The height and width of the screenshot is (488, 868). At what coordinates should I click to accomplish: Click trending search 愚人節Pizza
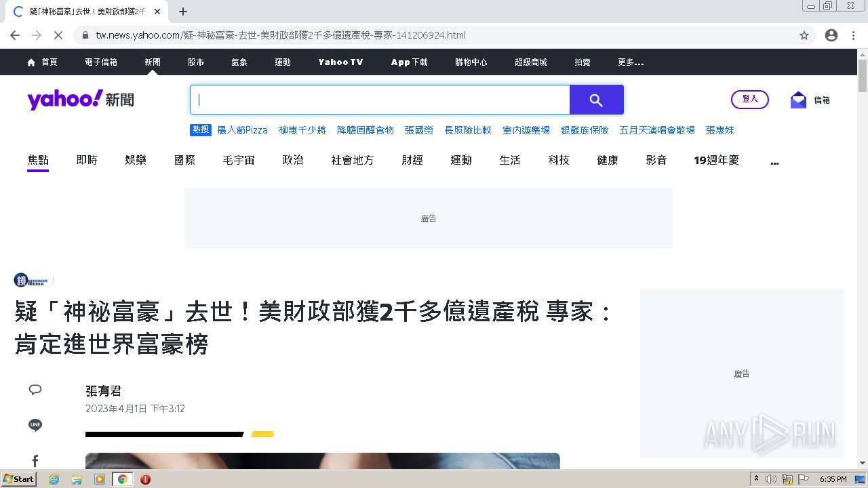242,130
